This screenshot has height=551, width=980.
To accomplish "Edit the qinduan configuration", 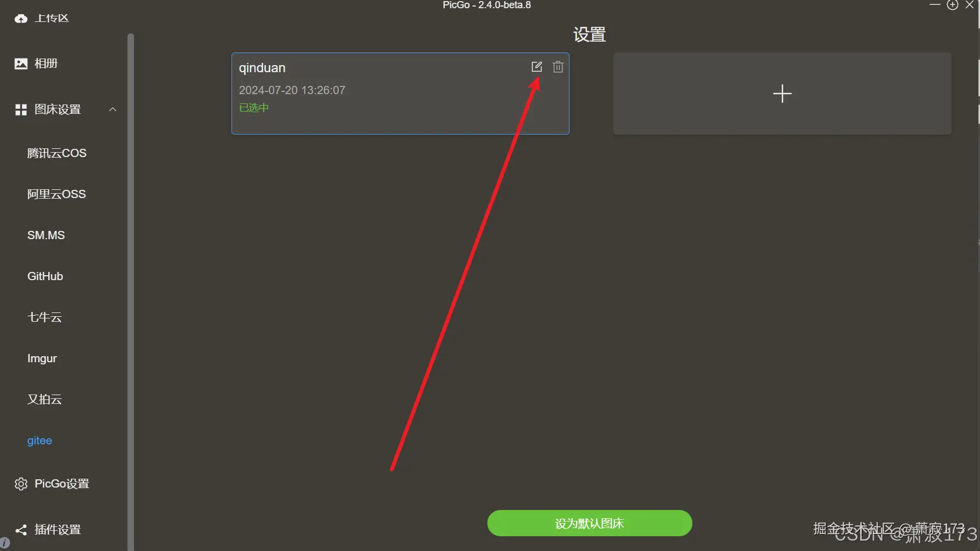I will coord(536,67).
